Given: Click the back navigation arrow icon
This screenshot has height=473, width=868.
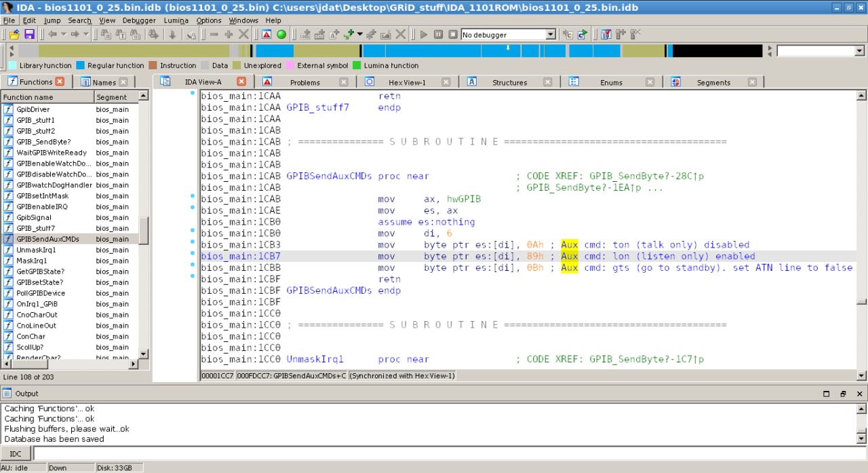Looking at the screenshot, I should coord(52,35).
